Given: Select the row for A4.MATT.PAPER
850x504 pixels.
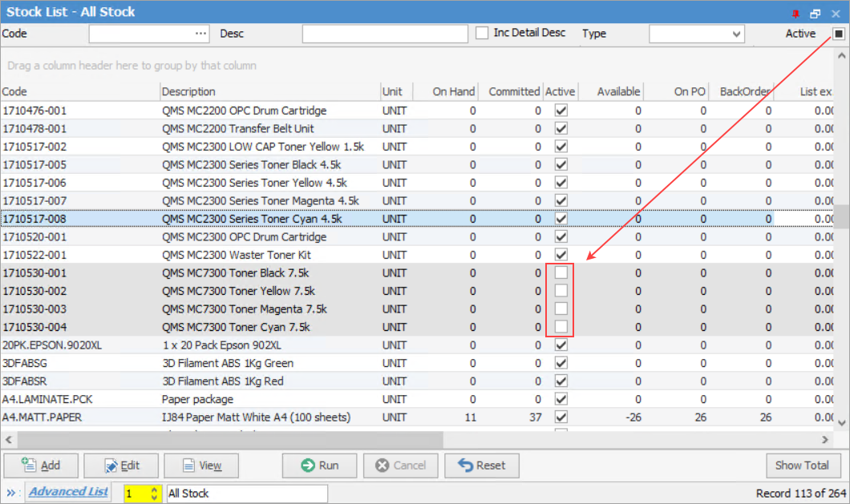Looking at the screenshot, I should pyautogui.click(x=241, y=417).
